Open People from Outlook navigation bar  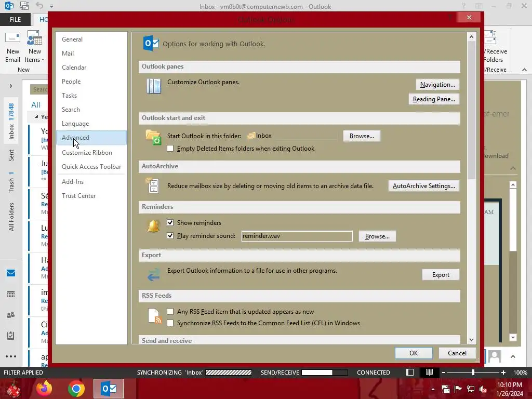pos(11,315)
